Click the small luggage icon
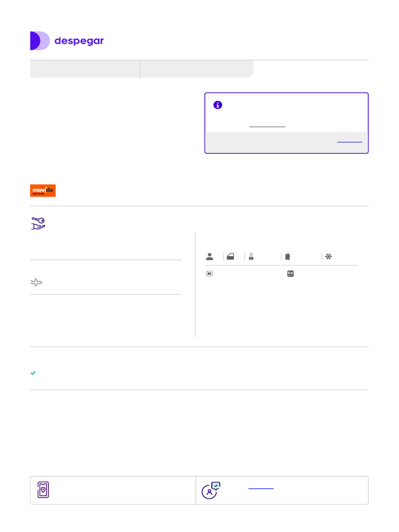The height and width of the screenshot is (532, 399). [250, 256]
